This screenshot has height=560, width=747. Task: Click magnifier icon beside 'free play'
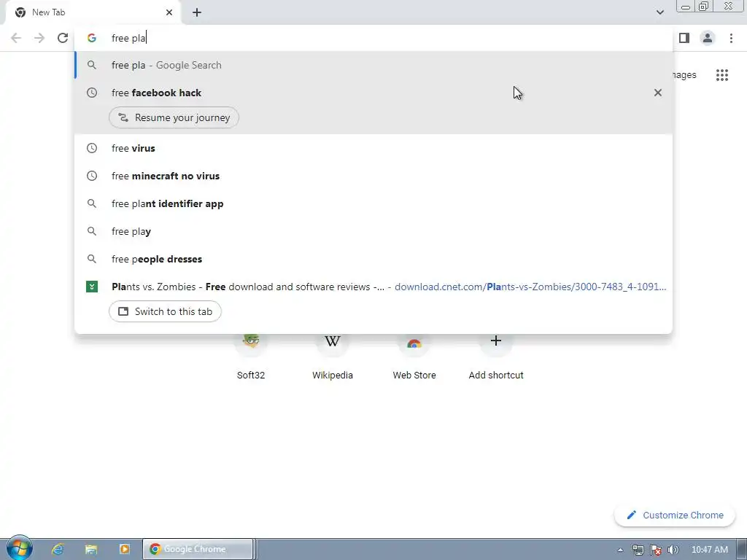pos(92,231)
